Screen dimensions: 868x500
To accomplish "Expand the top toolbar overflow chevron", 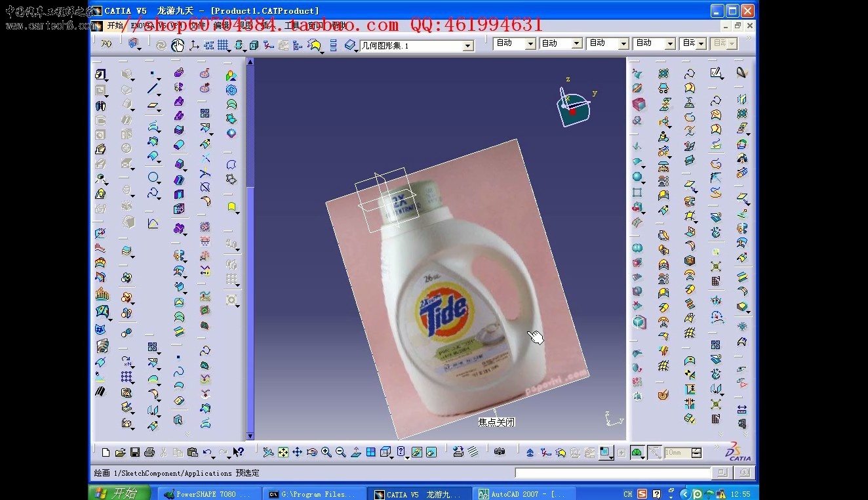I will tap(747, 39).
